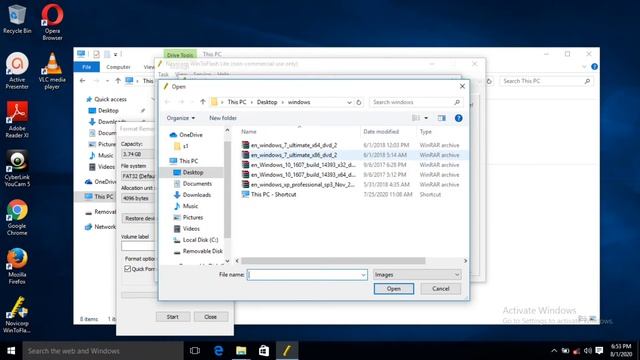The width and height of the screenshot is (640, 360).
Task: Click the Start button in Format window
Action: (x=173, y=317)
